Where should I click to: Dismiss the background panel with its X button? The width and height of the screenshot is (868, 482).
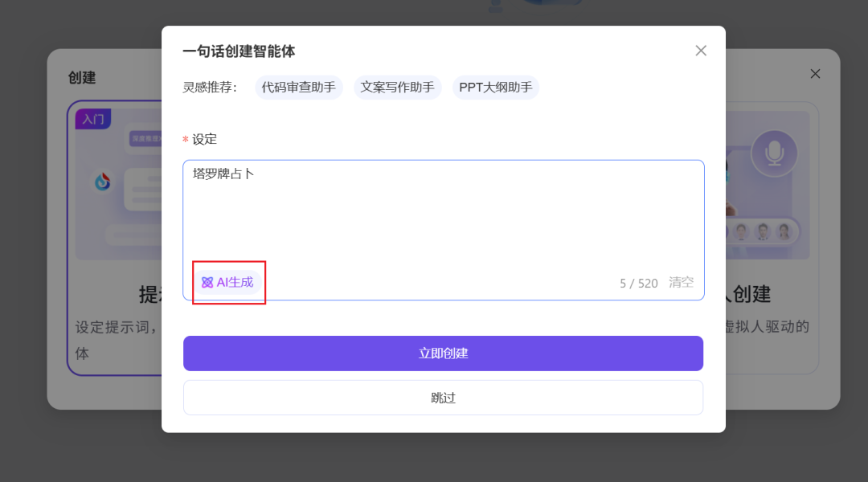[815, 73]
